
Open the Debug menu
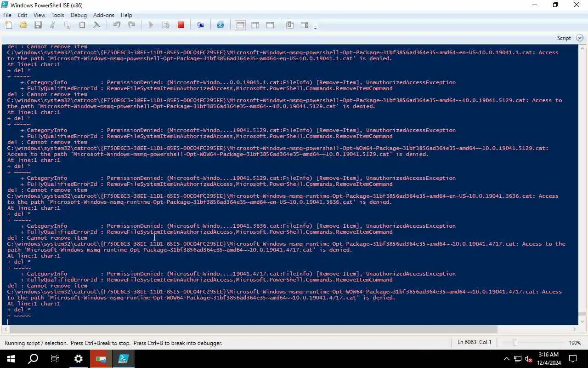point(79,15)
